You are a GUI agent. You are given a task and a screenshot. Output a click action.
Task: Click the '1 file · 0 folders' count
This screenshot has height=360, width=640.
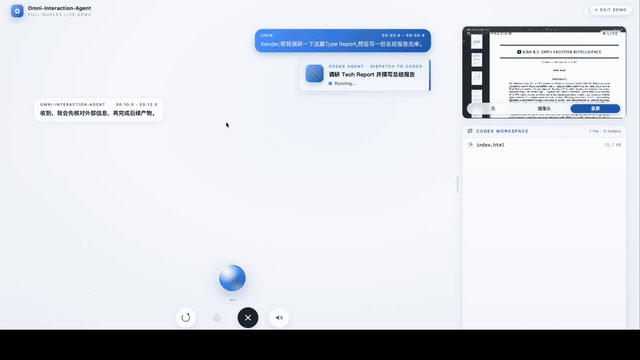[x=605, y=131]
